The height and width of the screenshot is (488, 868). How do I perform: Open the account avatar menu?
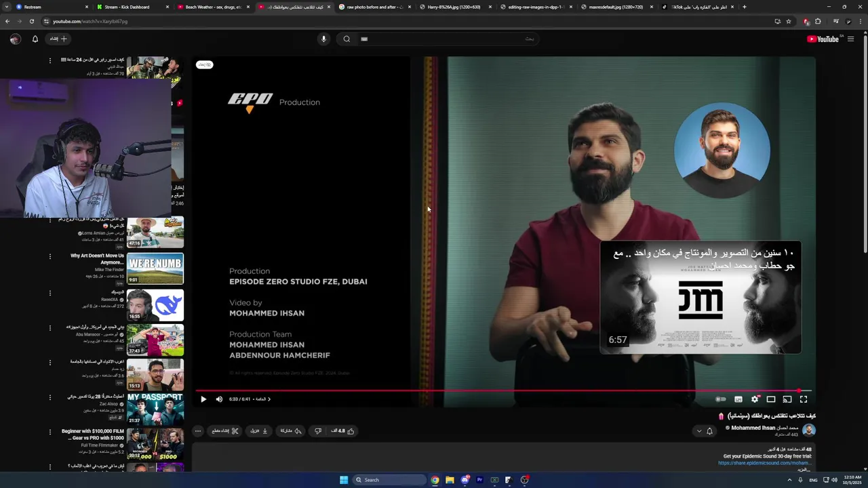click(15, 39)
